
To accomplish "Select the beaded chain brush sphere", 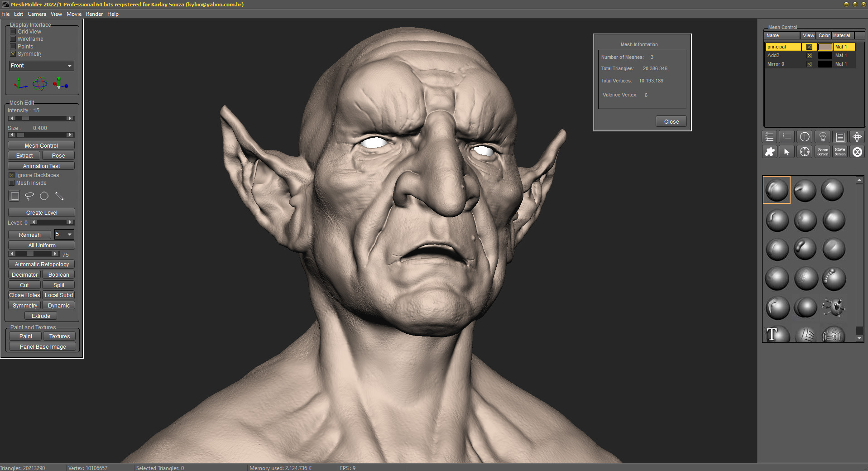I will tap(834, 278).
